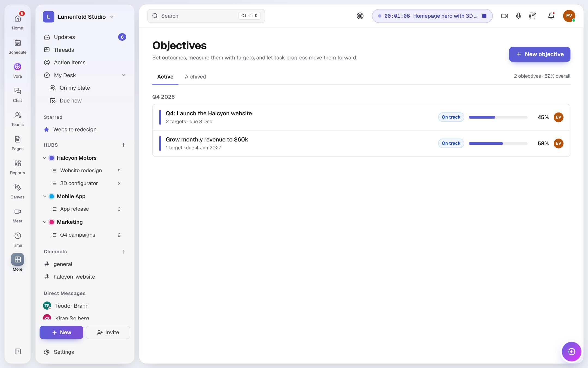Open Action Items in sidebar
588x368 pixels.
coord(85,62)
